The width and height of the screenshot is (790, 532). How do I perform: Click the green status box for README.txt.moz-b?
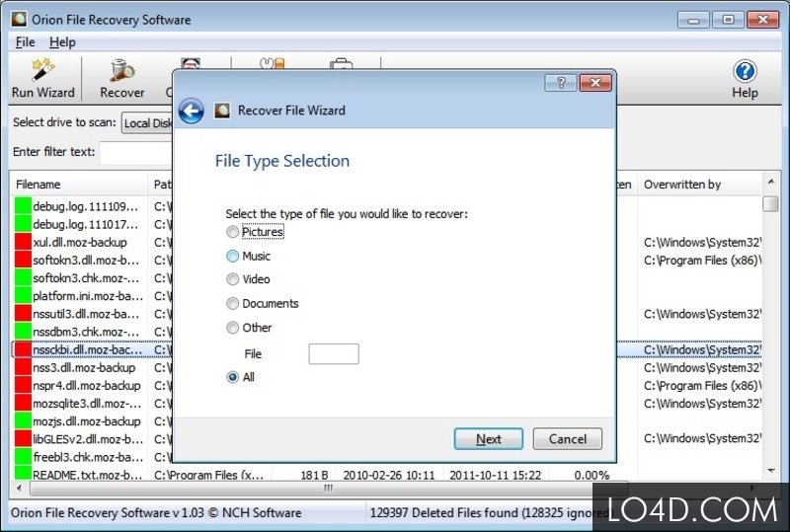pos(23,473)
